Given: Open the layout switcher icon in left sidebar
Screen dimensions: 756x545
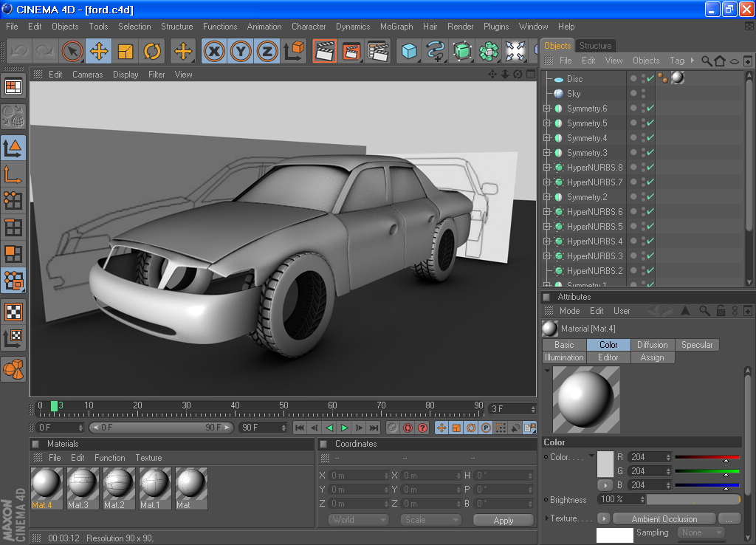Looking at the screenshot, I should click(13, 87).
